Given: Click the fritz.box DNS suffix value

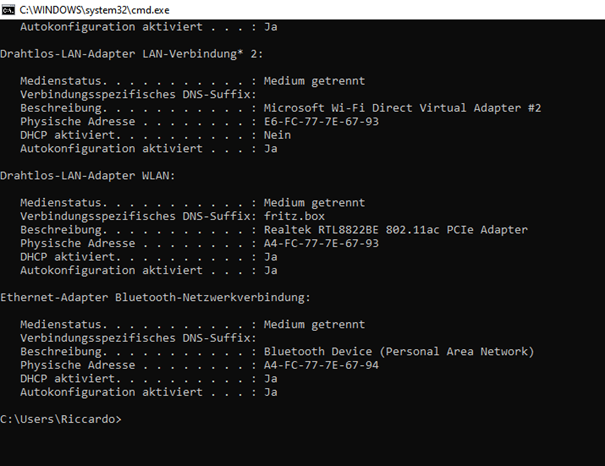Looking at the screenshot, I should [294, 216].
